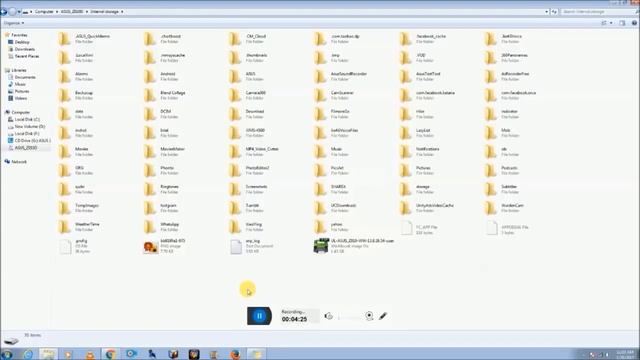Select the recorder pen annotation tool
This screenshot has width=640, height=360.
(383, 316)
